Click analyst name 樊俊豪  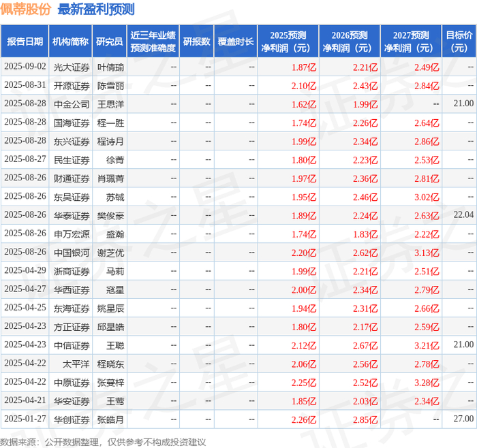pyautogui.click(x=110, y=216)
